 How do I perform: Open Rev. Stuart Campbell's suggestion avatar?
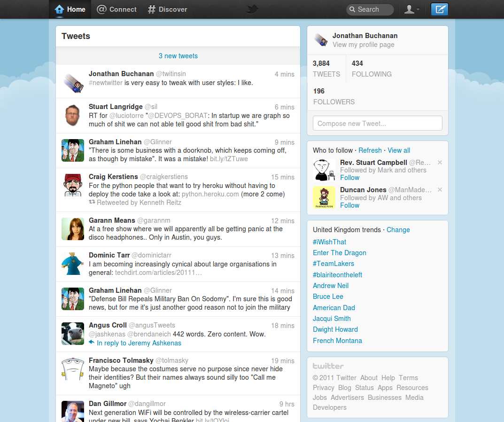coord(324,170)
